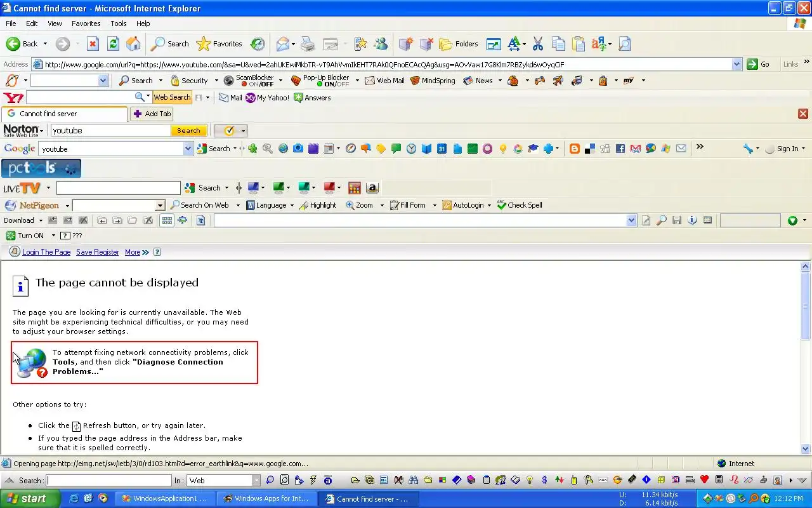Click the Blogger icon in Google toolbar

[575, 149]
